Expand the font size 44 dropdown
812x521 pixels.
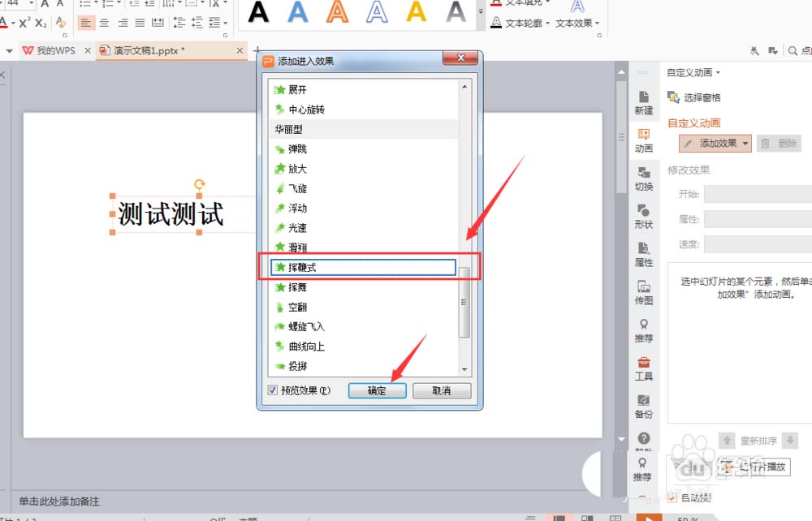30,4
